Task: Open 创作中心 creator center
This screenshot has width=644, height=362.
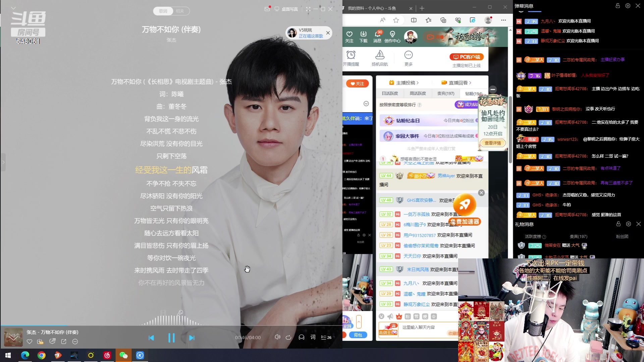Action: click(392, 37)
